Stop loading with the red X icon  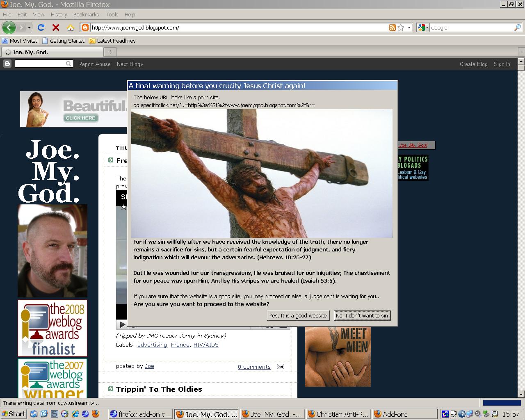coord(56,27)
